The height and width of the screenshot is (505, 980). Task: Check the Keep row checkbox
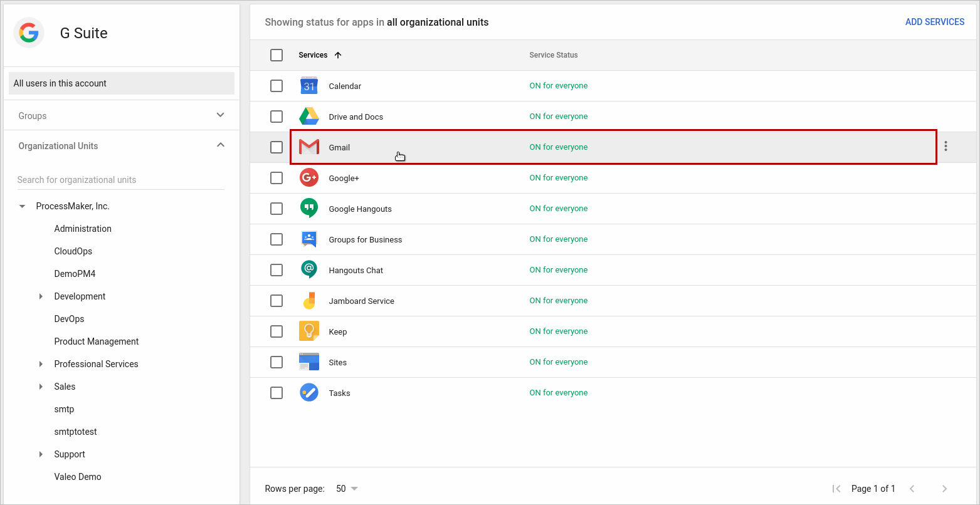click(277, 331)
